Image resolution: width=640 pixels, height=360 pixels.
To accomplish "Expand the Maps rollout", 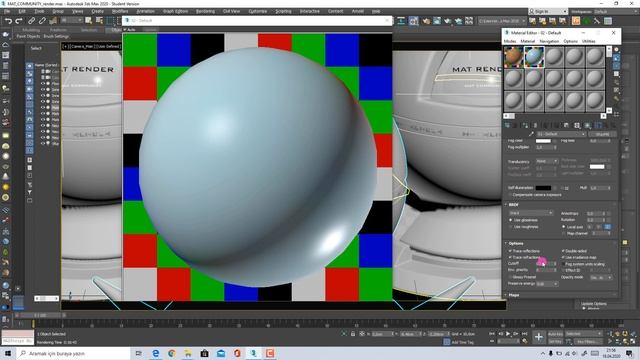I will tap(514, 295).
